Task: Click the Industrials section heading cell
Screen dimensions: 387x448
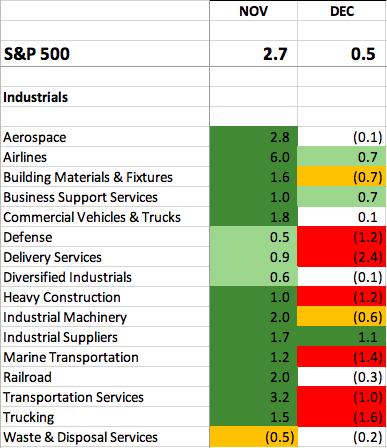Action: pyautogui.click(x=105, y=97)
